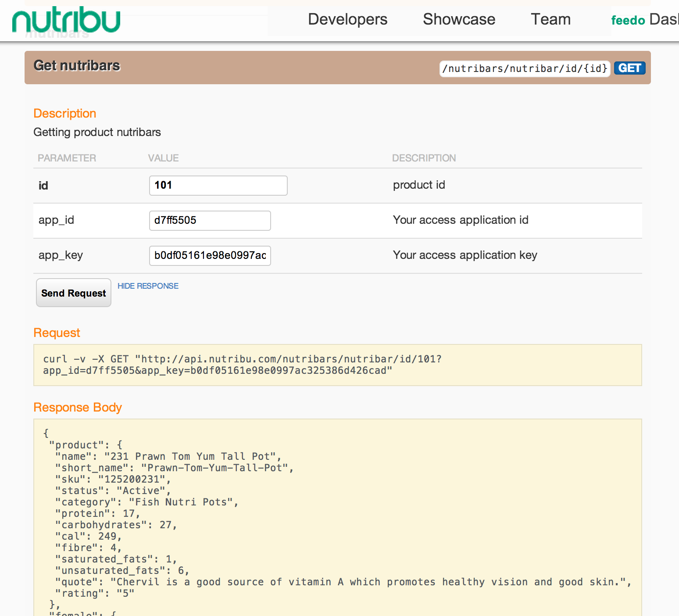
Task: Click the curl command in the Request box
Action: pos(242,365)
